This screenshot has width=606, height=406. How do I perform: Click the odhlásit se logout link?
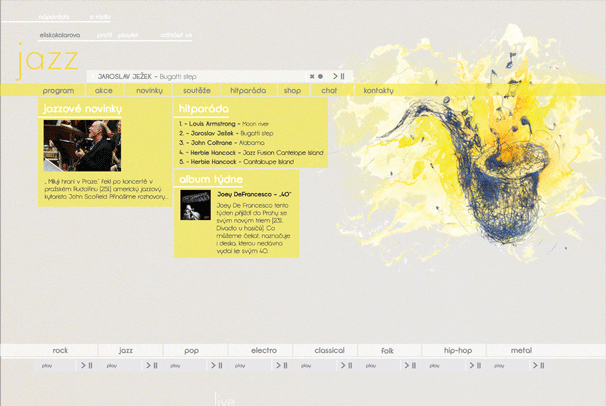[176, 35]
